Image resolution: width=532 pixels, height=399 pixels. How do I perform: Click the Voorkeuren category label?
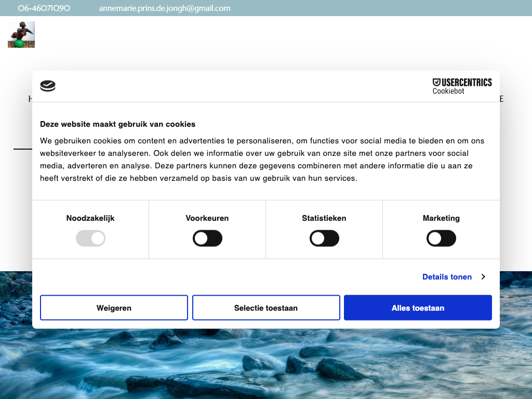coord(207,218)
